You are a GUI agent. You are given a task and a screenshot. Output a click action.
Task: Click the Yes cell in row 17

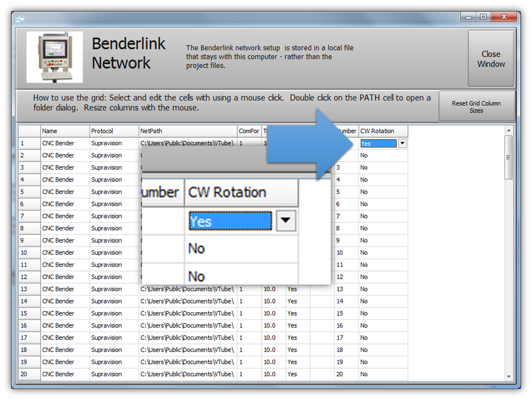pyautogui.click(x=298, y=338)
